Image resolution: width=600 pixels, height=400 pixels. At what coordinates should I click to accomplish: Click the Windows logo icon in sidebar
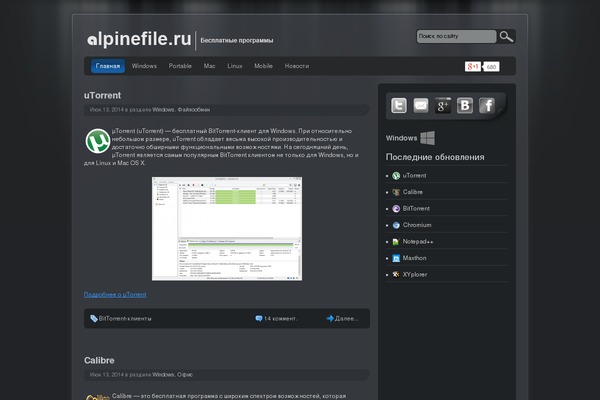[427, 138]
